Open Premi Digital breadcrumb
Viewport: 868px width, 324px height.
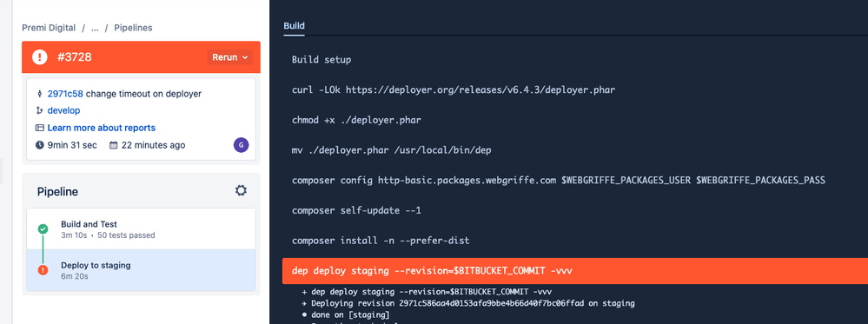click(50, 28)
